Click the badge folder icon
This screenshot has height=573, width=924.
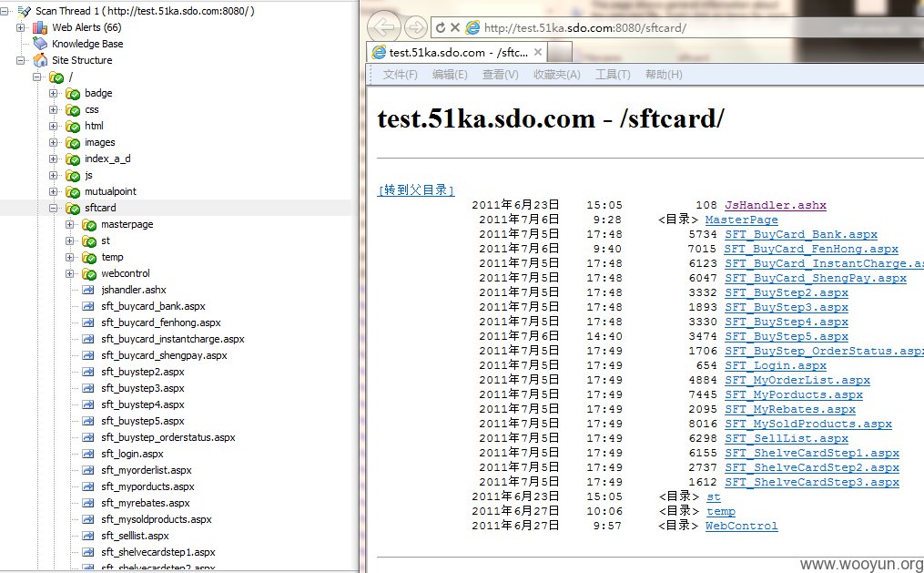[x=73, y=94]
